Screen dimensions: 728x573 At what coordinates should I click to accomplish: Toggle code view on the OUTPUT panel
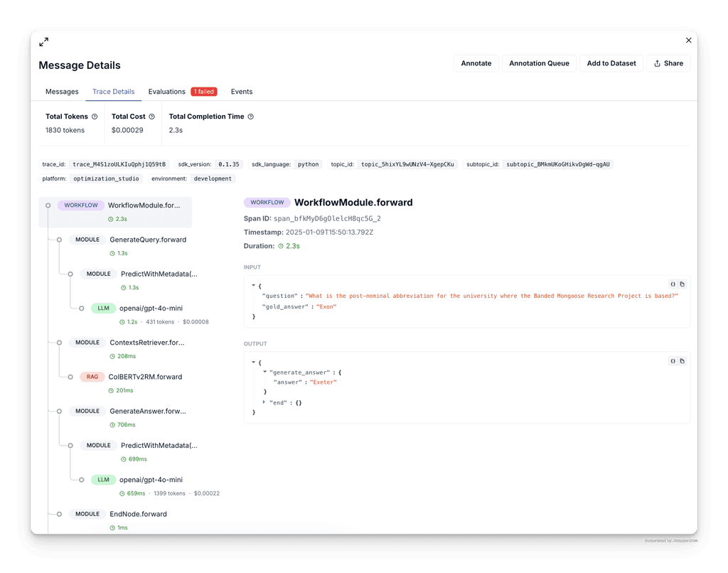tap(673, 360)
